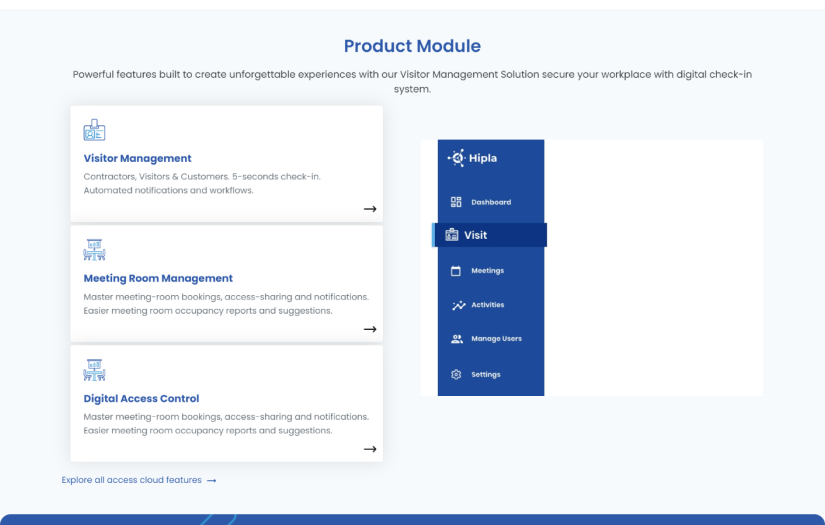The height and width of the screenshot is (525, 825).
Task: Open the arrow on Visitor Management card
Action: pos(370,209)
